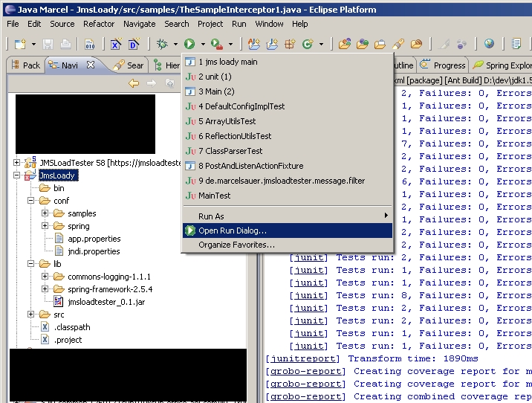Click the Forward arrow in Navigator

pos(152,83)
